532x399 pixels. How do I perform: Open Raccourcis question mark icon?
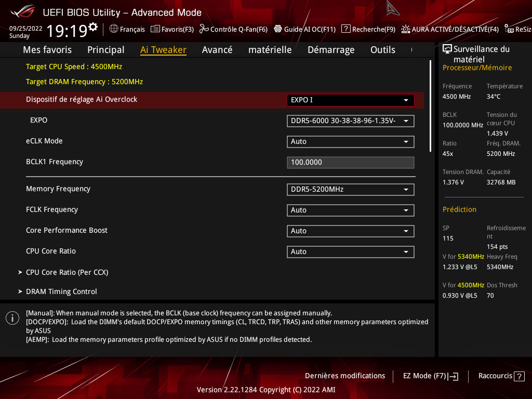coord(519,376)
